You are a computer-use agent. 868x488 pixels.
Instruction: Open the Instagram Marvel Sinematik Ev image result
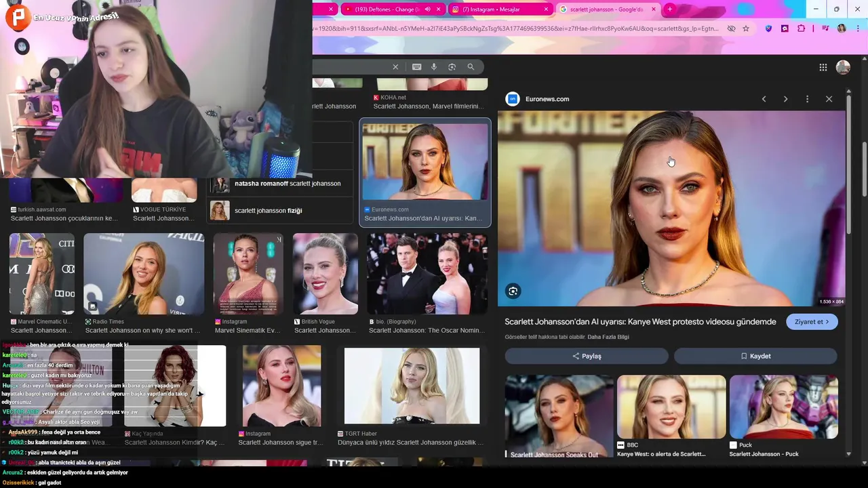(248, 274)
